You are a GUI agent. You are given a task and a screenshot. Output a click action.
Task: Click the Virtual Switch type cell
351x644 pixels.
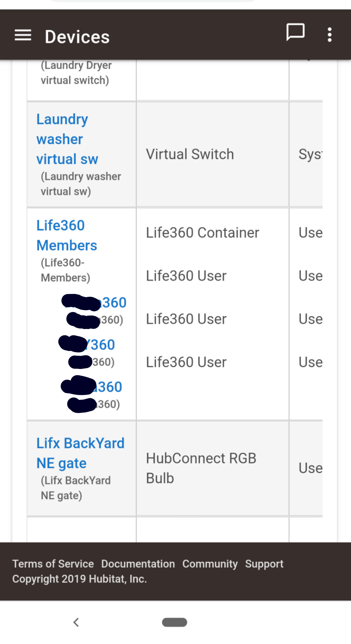click(x=190, y=154)
